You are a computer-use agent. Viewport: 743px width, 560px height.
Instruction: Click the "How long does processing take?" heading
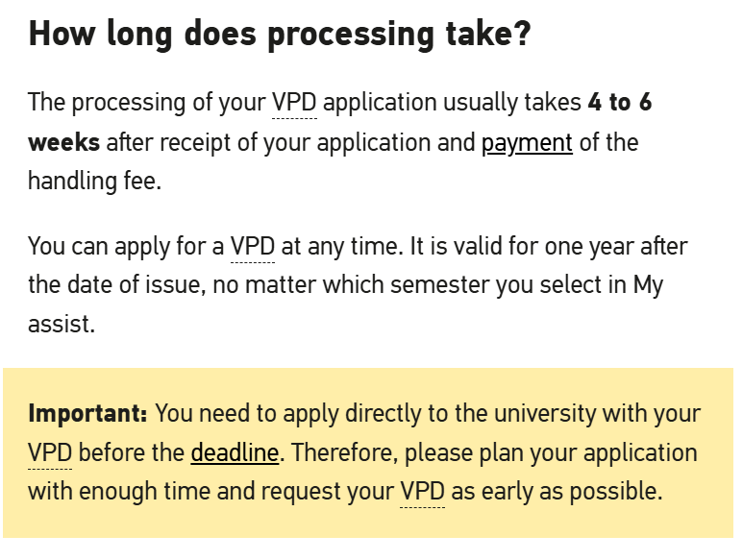[279, 36]
